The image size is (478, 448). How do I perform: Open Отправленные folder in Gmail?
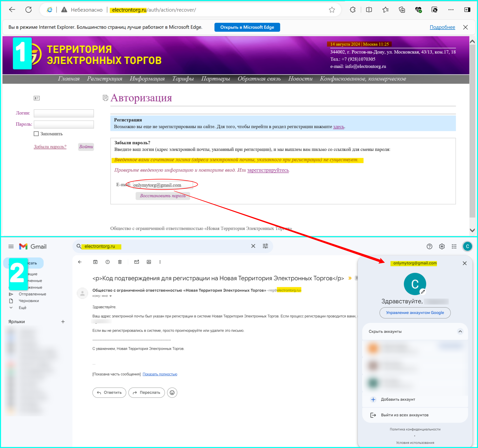pyautogui.click(x=32, y=294)
